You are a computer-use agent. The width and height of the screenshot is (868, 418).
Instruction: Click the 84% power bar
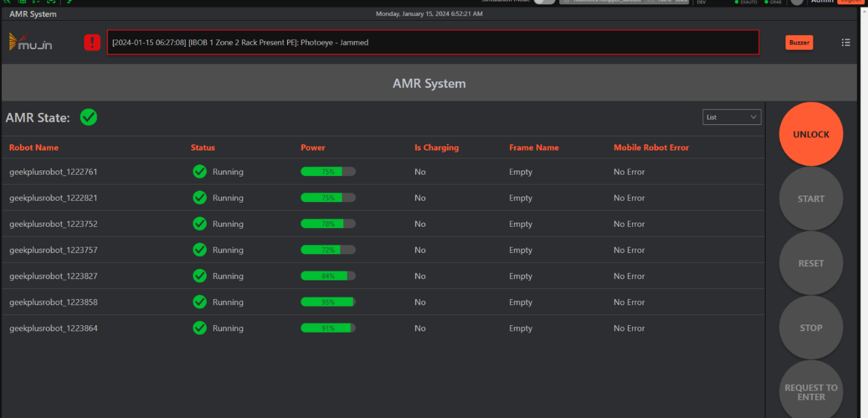[x=328, y=276]
